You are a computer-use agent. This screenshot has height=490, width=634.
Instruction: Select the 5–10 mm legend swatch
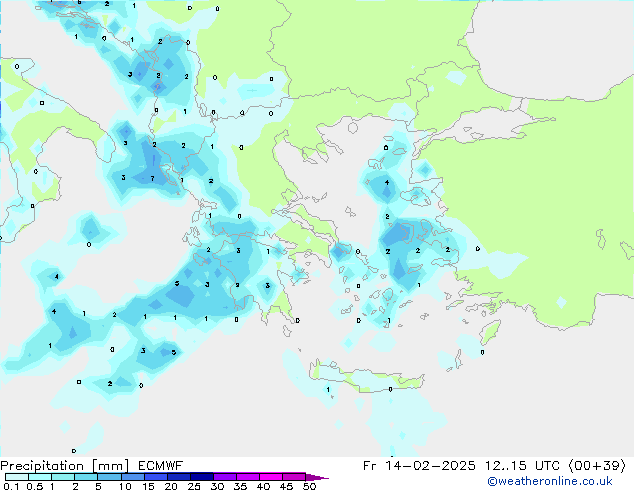coord(110,477)
